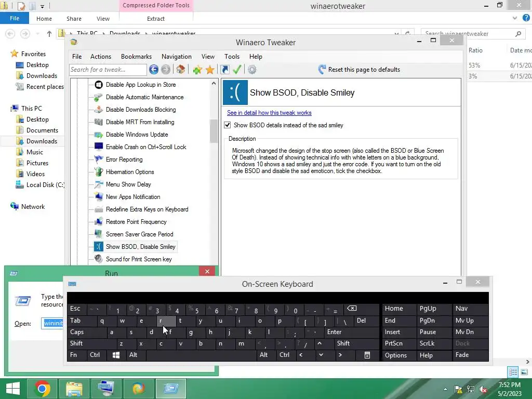This screenshot has width=532, height=399.
Task: Click the Backspace key on On-Screen Keyboard
Action: (x=352, y=309)
